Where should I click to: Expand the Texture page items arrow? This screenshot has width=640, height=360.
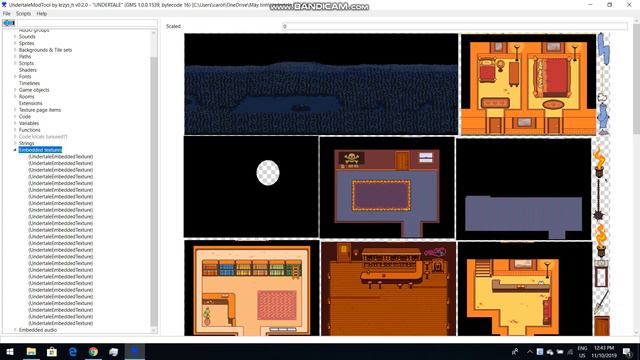(15, 110)
